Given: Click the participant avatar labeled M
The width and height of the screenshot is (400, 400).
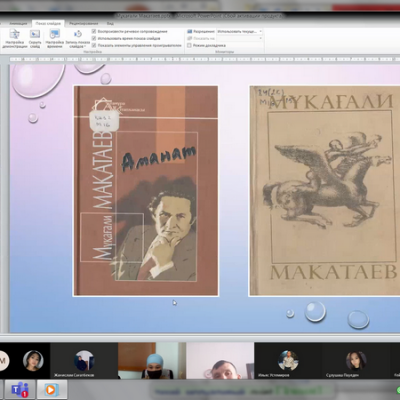Looking at the screenshot, I should click(4, 361).
